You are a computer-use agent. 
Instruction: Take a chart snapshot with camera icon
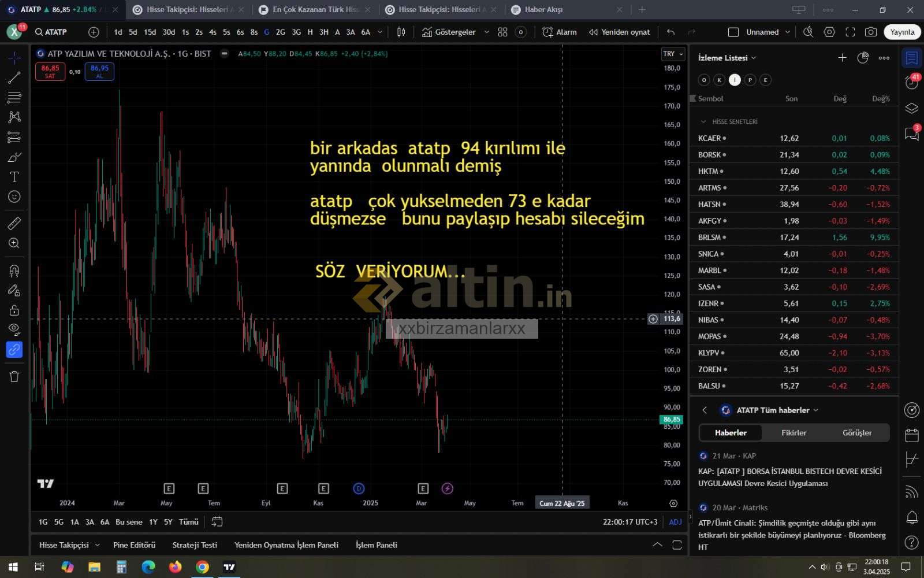(x=871, y=32)
